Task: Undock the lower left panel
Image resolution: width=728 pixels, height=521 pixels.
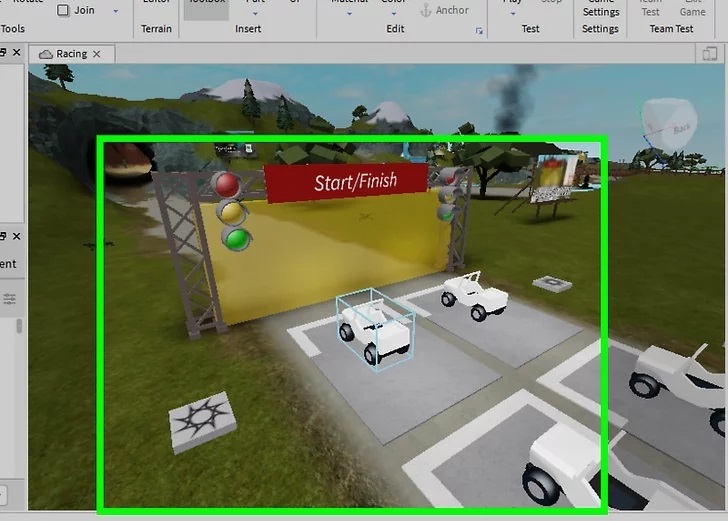Action: point(3,236)
